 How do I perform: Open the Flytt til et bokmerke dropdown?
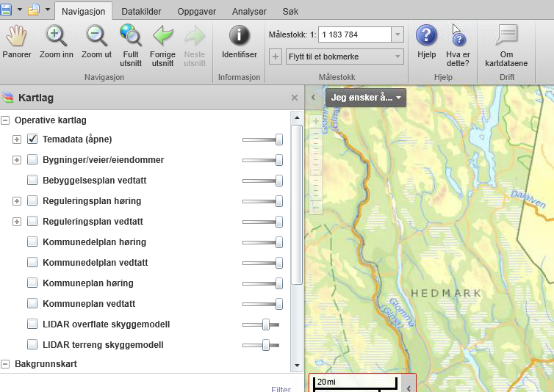point(397,57)
